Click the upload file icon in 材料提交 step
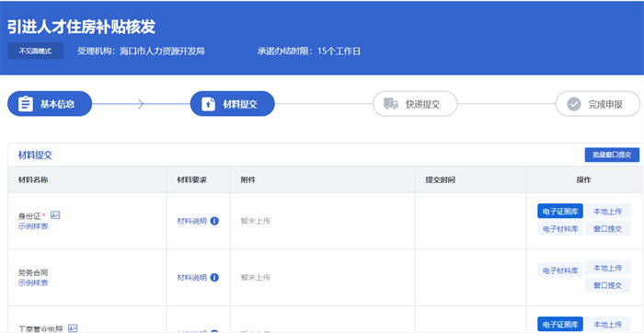The width and height of the screenshot is (644, 333). tap(208, 104)
